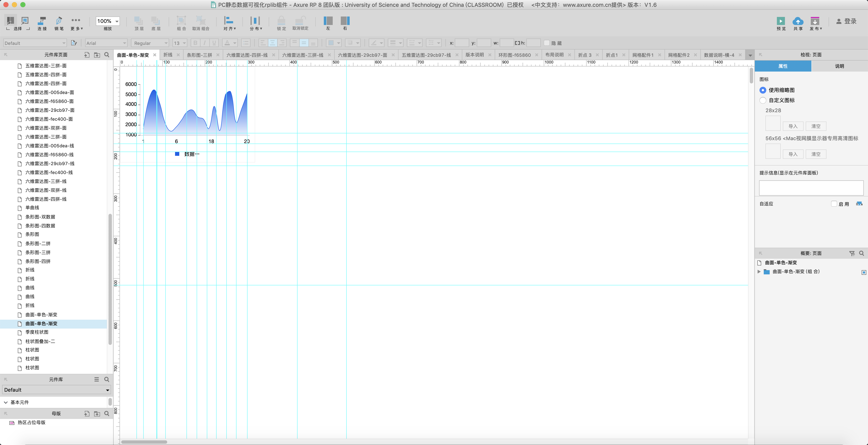868x445 pixels.
Task: Switch to the 折线 tab
Action: 168,55
